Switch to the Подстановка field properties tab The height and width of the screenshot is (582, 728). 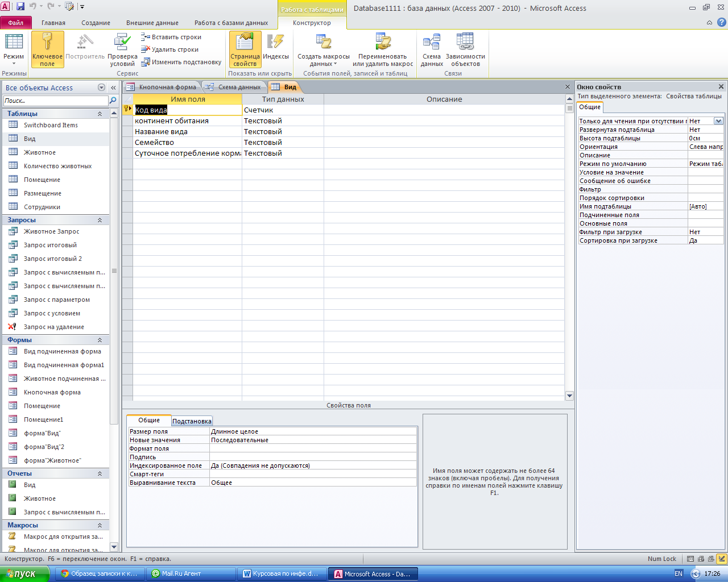(x=192, y=421)
